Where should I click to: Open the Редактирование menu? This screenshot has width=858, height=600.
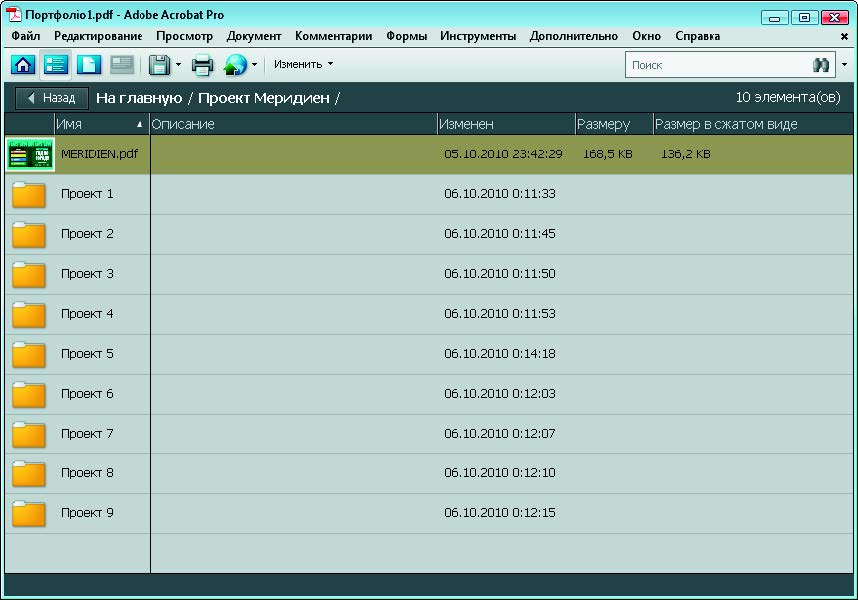pyautogui.click(x=98, y=36)
